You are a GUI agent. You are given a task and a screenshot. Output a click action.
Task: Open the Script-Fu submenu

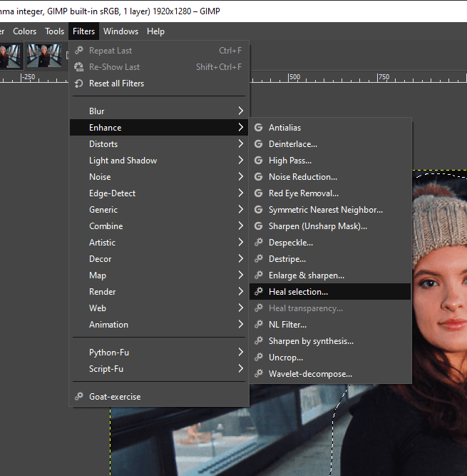(x=159, y=368)
